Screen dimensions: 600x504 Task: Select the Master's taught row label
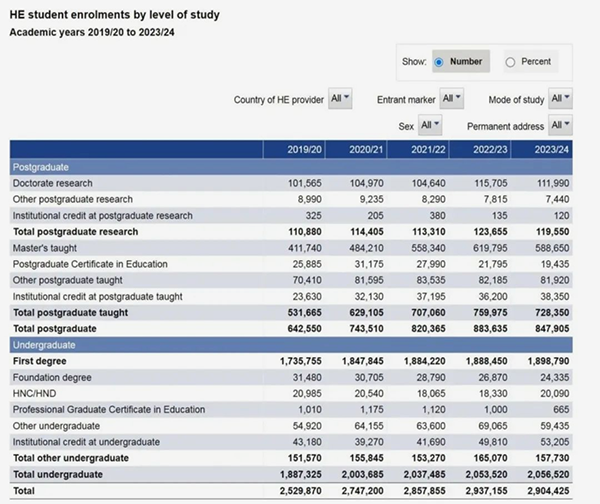(46, 247)
